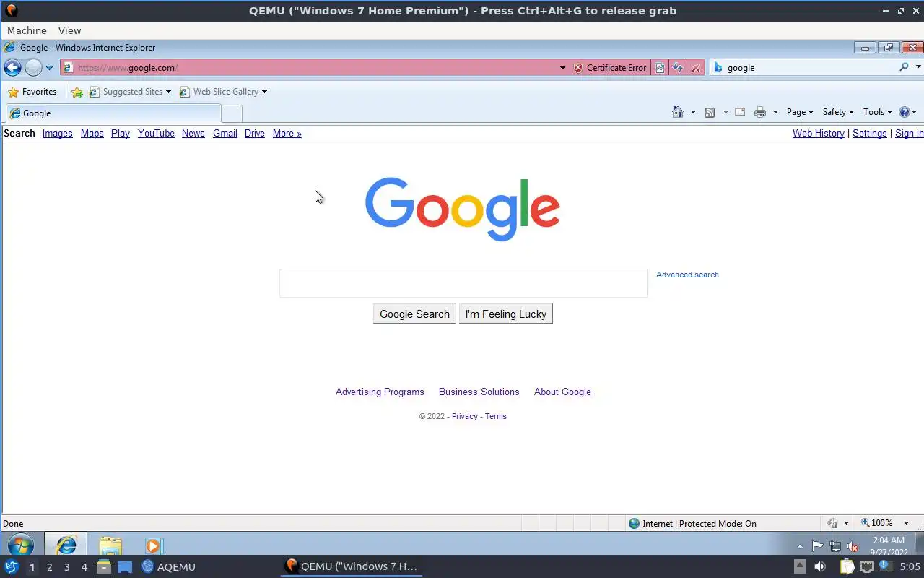The image size is (924, 578).
Task: Click the Refresh icon in address bar
Action: pyautogui.click(x=678, y=68)
